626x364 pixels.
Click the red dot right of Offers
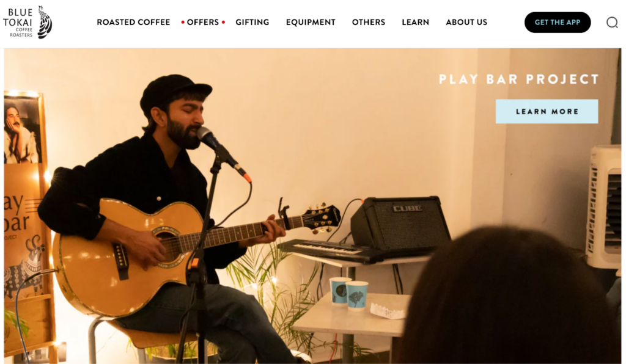coord(223,23)
